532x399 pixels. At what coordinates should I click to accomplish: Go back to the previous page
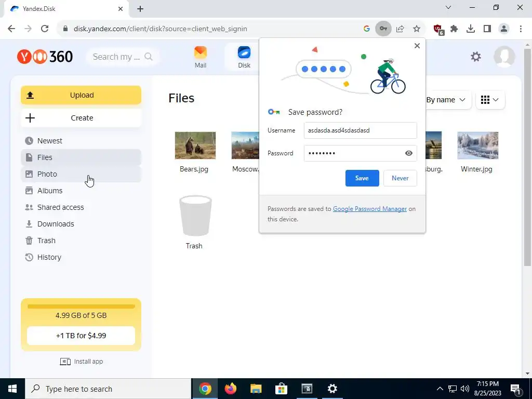11,29
